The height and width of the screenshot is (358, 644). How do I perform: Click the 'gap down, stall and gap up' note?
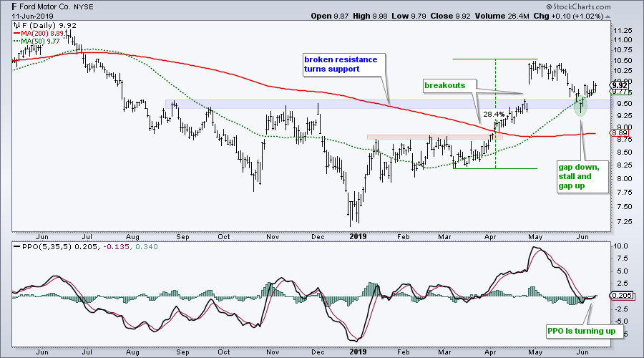582,176
